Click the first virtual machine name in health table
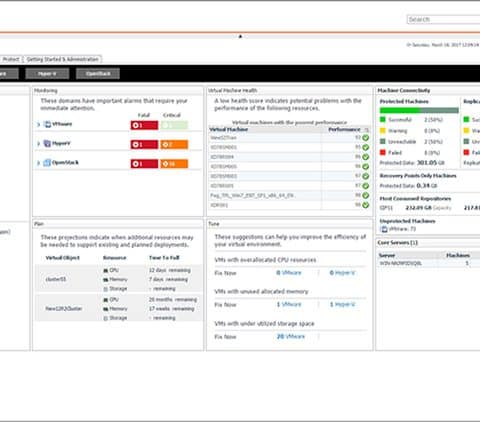 [223, 138]
